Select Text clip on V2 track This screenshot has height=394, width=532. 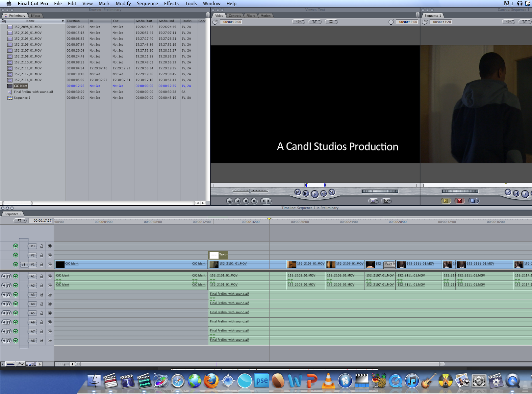click(x=218, y=255)
